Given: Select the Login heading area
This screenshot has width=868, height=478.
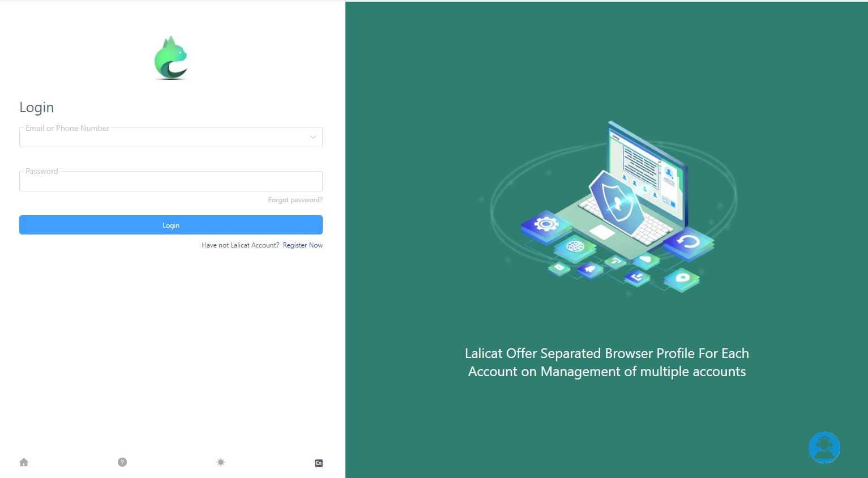Looking at the screenshot, I should point(36,107).
